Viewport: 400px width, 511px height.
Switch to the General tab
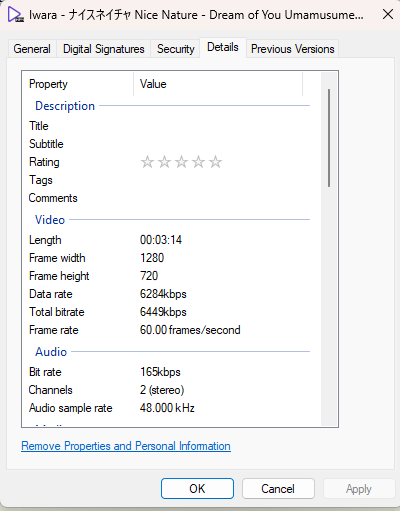tap(32, 49)
